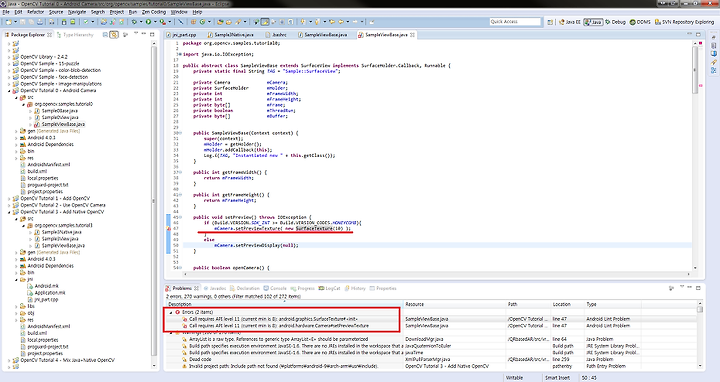Click the Search flashlight toolbar icon
This screenshot has height=382, width=720.
pyautogui.click(x=238, y=22)
